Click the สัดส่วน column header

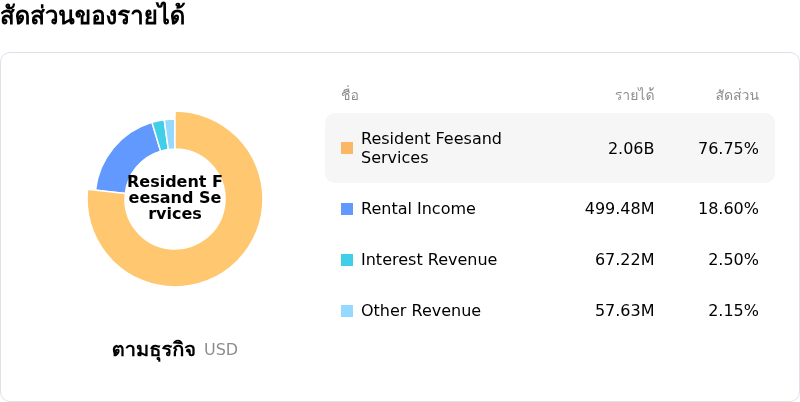(737, 95)
